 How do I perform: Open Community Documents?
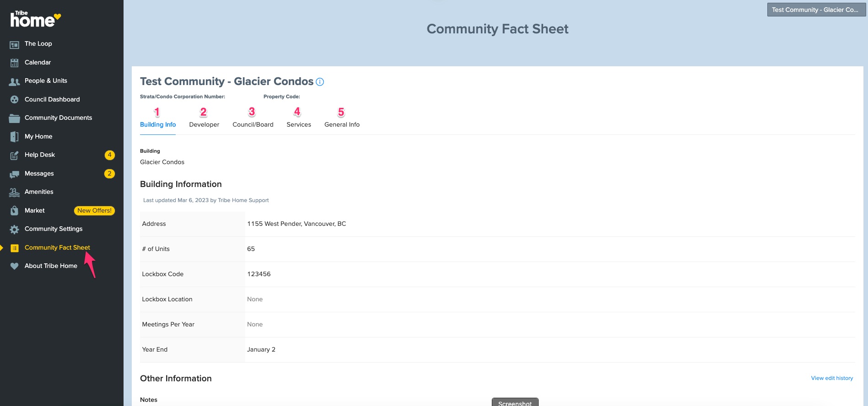(x=59, y=118)
